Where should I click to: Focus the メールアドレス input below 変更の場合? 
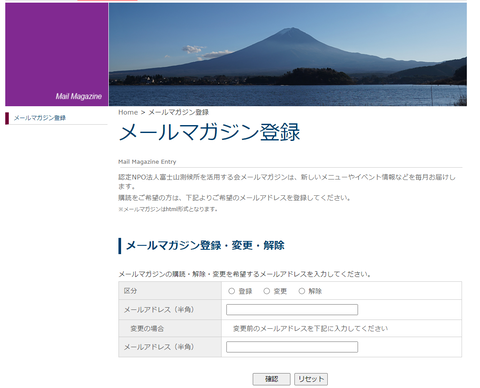292,347
